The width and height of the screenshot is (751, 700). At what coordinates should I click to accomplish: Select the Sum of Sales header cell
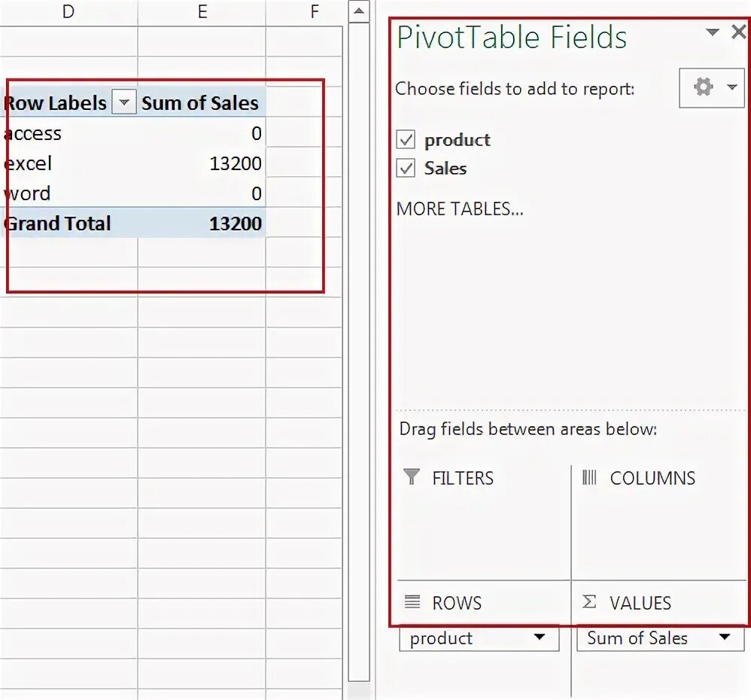pos(200,103)
